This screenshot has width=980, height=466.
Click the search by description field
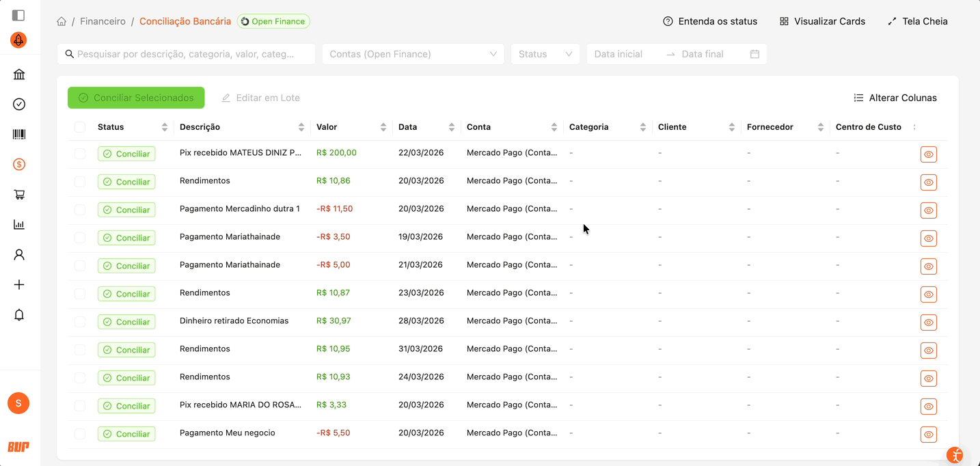[186, 54]
